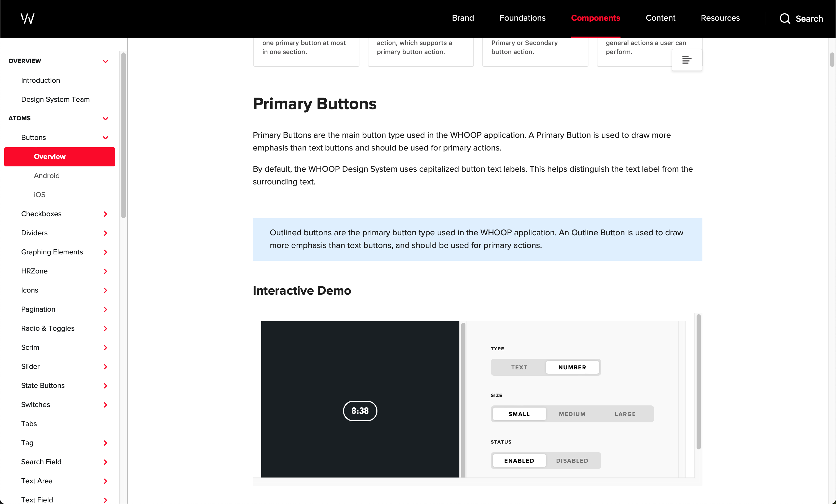Expand the Checkboxes sidebar section
Viewport: 836px width, 504px height.
point(105,214)
